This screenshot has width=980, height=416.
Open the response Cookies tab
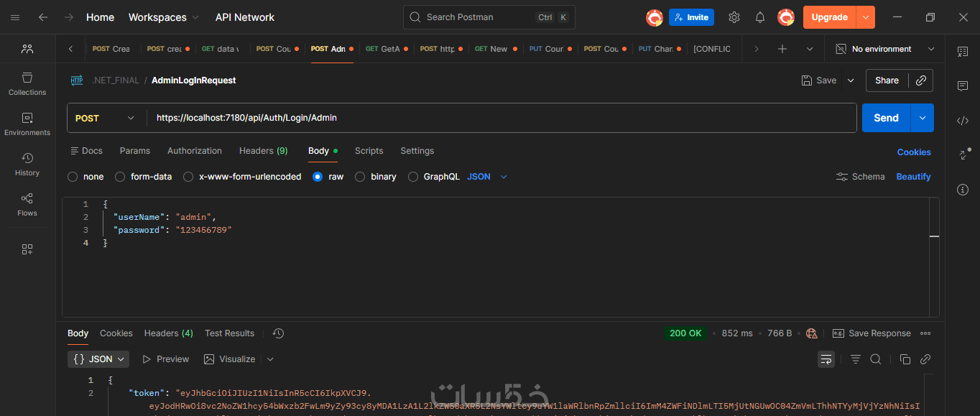(x=116, y=333)
